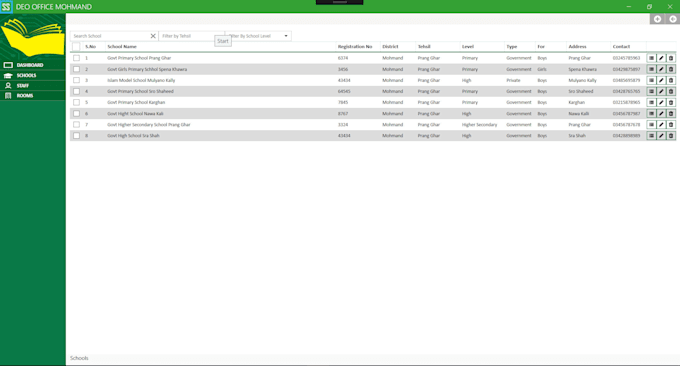Image resolution: width=680 pixels, height=366 pixels.
Task: Focus the Search School input field
Action: [x=111, y=36]
